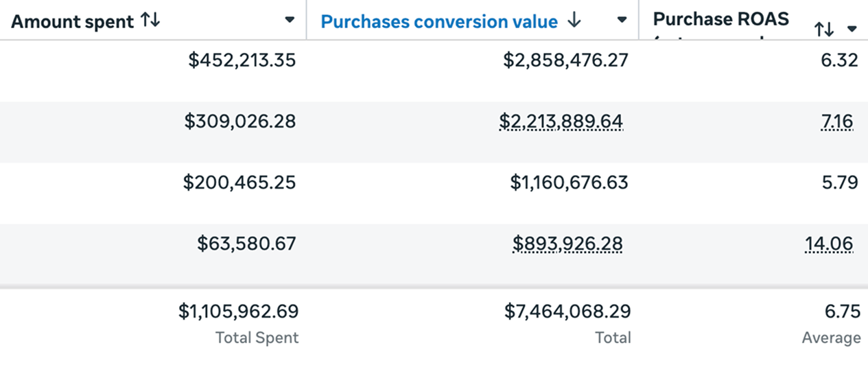Click the Purchase ROAS column header title

coord(720,19)
